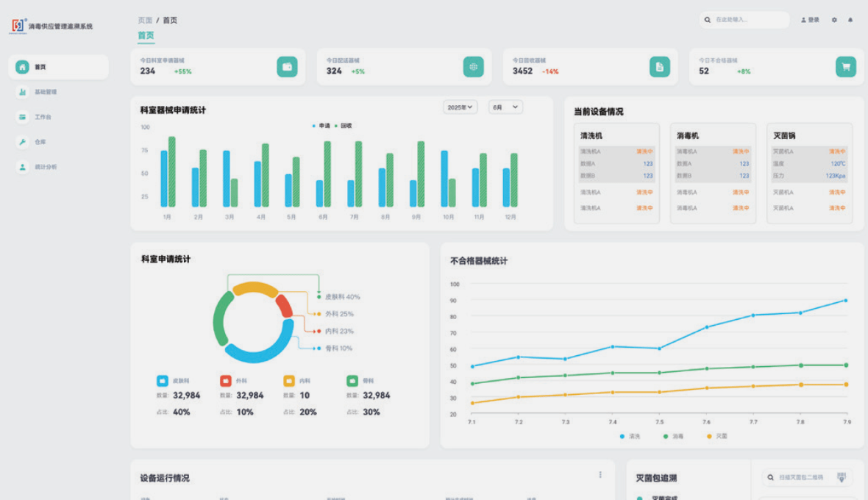Click the 仓库 wrench icon
The height and width of the screenshot is (500, 868).
[x=23, y=142]
